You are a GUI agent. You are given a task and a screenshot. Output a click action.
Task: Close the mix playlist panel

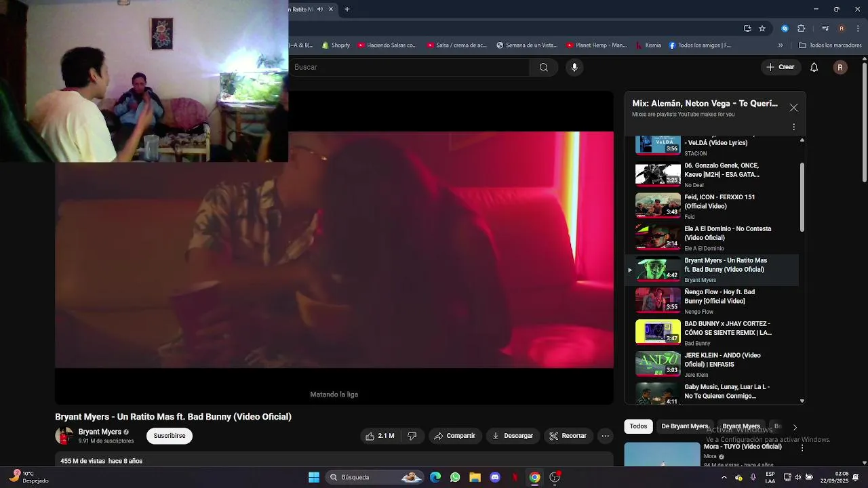(793, 108)
